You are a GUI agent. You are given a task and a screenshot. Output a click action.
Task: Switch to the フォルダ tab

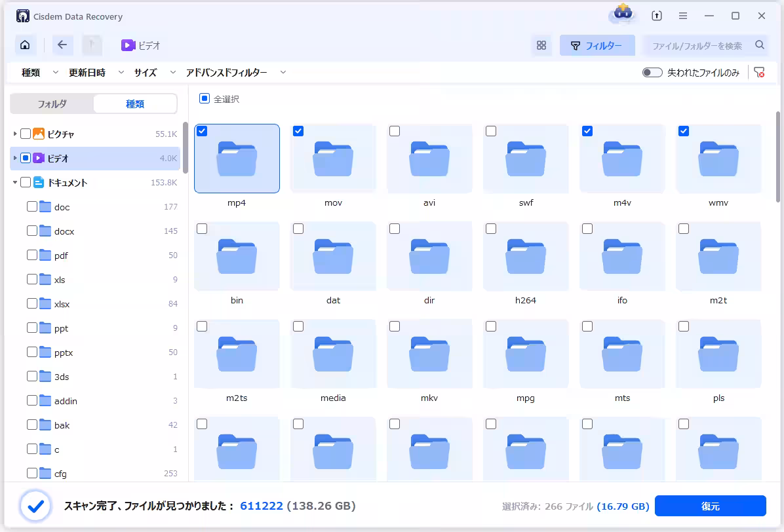pyautogui.click(x=52, y=104)
